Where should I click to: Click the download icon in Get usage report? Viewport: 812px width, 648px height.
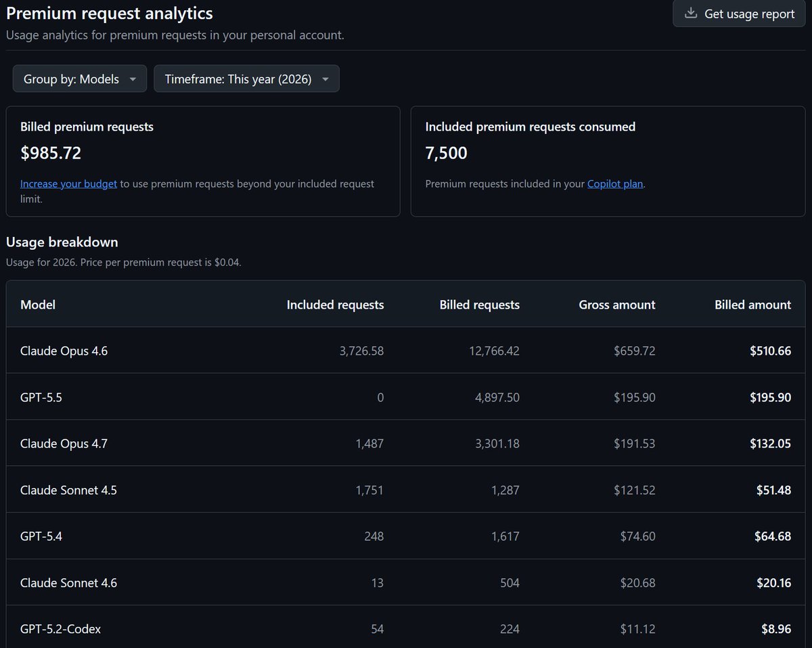691,14
